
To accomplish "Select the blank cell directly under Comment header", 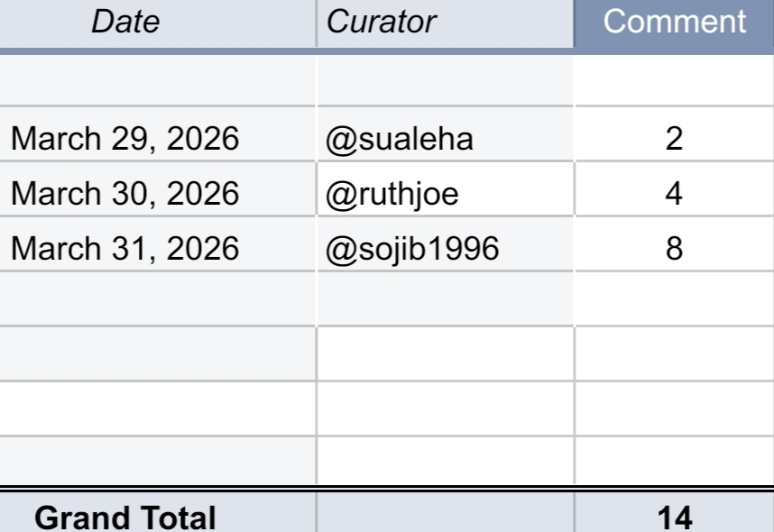I will tap(675, 81).
